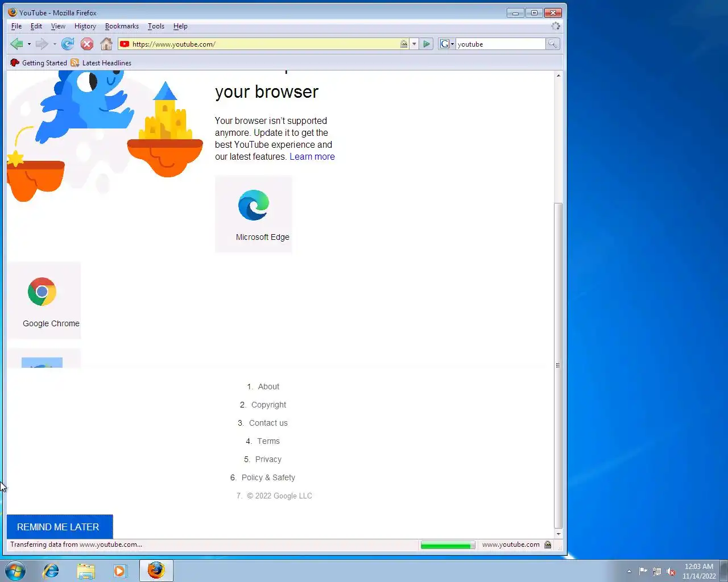The width and height of the screenshot is (728, 582).
Task: Select the Firefox taskbar button
Action: [x=156, y=571]
